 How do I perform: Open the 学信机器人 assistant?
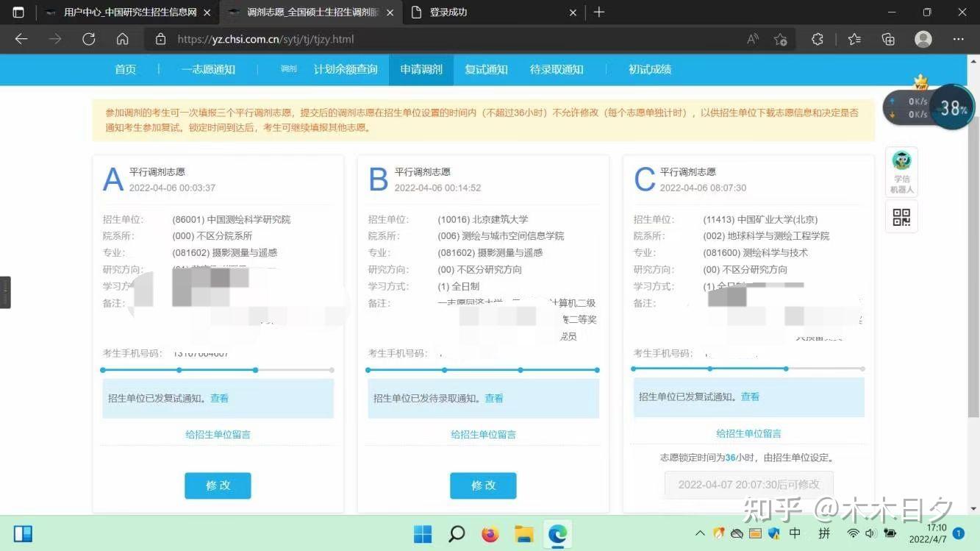pos(901,172)
